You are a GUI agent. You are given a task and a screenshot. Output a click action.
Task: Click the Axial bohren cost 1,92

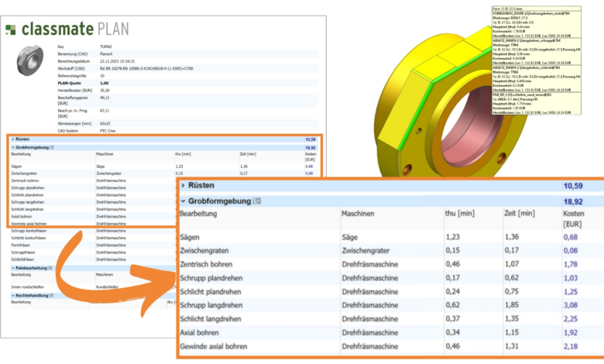pos(571,333)
